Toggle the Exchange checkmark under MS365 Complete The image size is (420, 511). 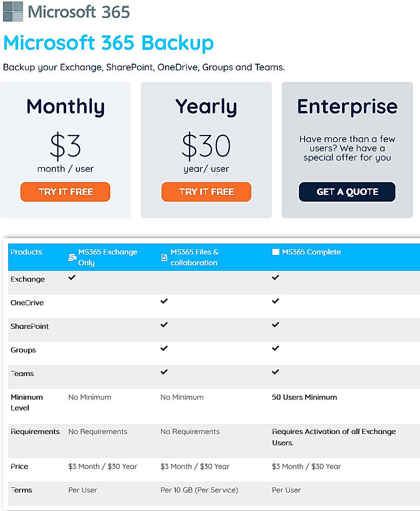275,277
